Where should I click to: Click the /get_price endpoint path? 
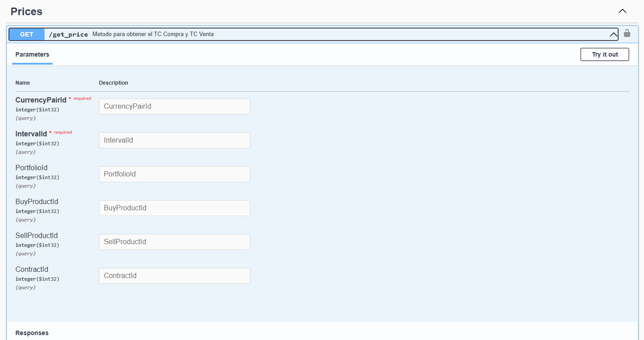[x=68, y=34]
